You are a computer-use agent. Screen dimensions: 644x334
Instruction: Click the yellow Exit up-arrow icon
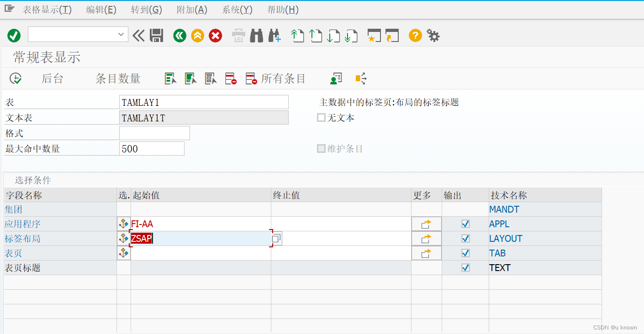pos(197,35)
